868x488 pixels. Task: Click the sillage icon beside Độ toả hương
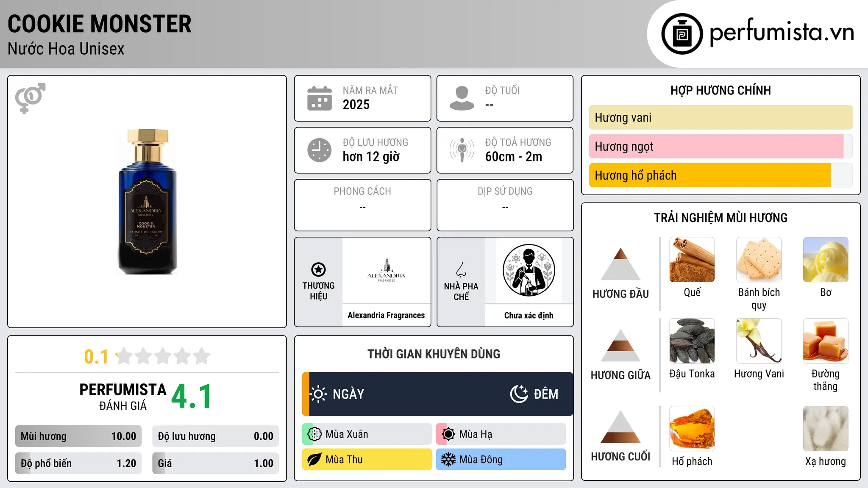(x=462, y=150)
